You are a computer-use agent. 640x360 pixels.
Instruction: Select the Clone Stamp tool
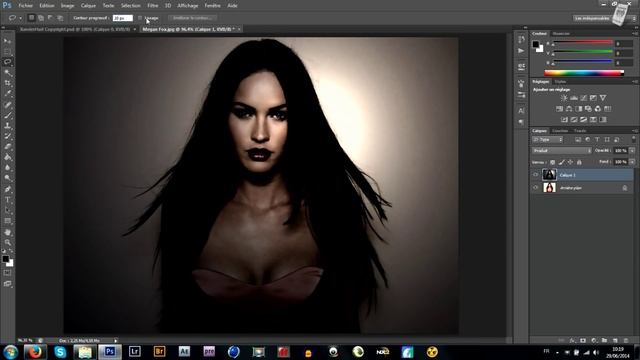(8, 126)
